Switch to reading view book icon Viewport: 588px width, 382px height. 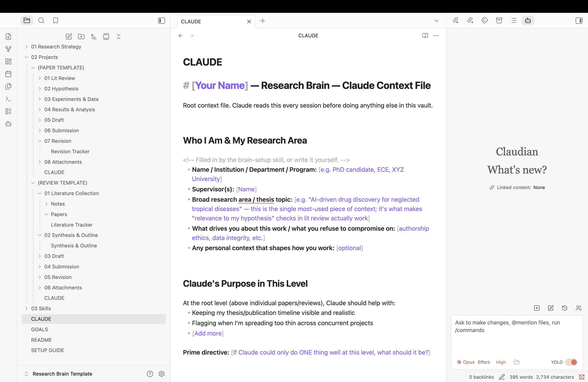(425, 36)
